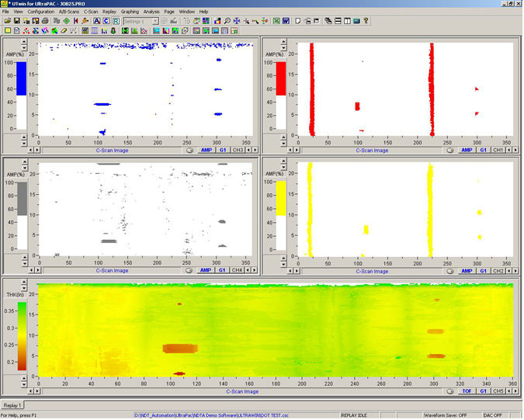Open the Analysis menu

(151, 12)
